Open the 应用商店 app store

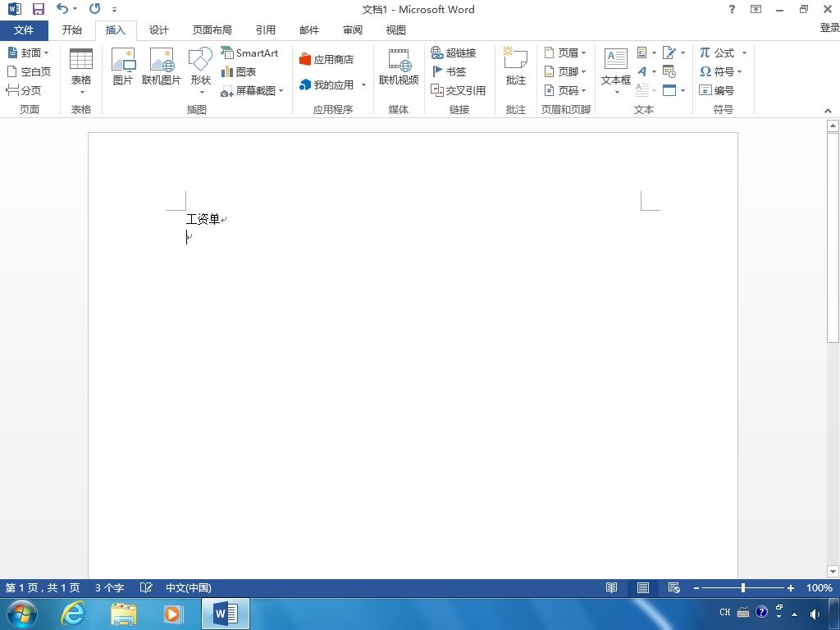(x=326, y=59)
